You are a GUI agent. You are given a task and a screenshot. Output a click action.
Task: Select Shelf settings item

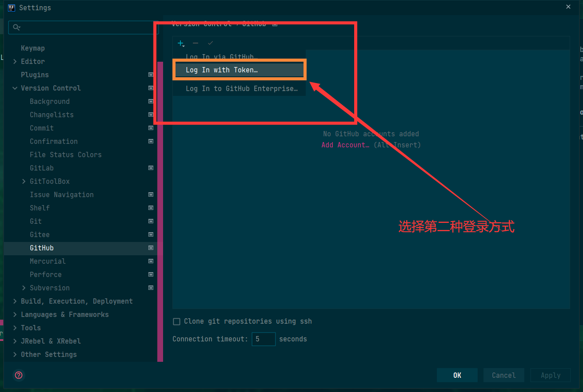pos(40,208)
